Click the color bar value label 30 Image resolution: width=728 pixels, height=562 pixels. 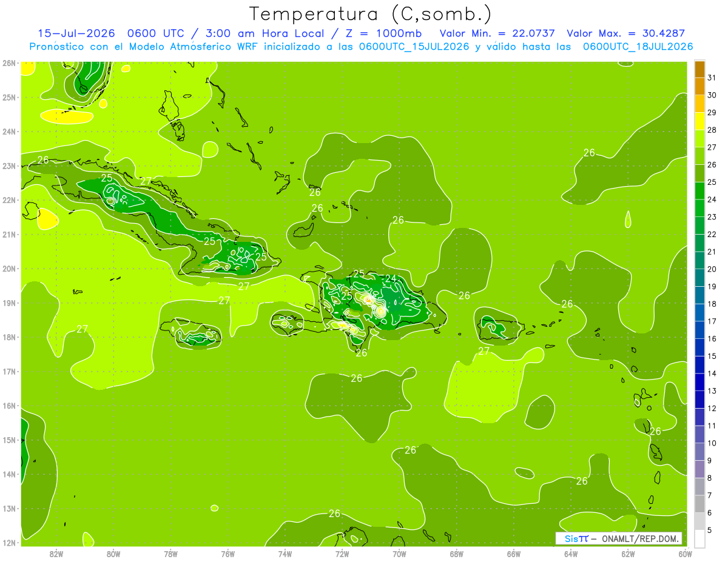click(x=712, y=95)
